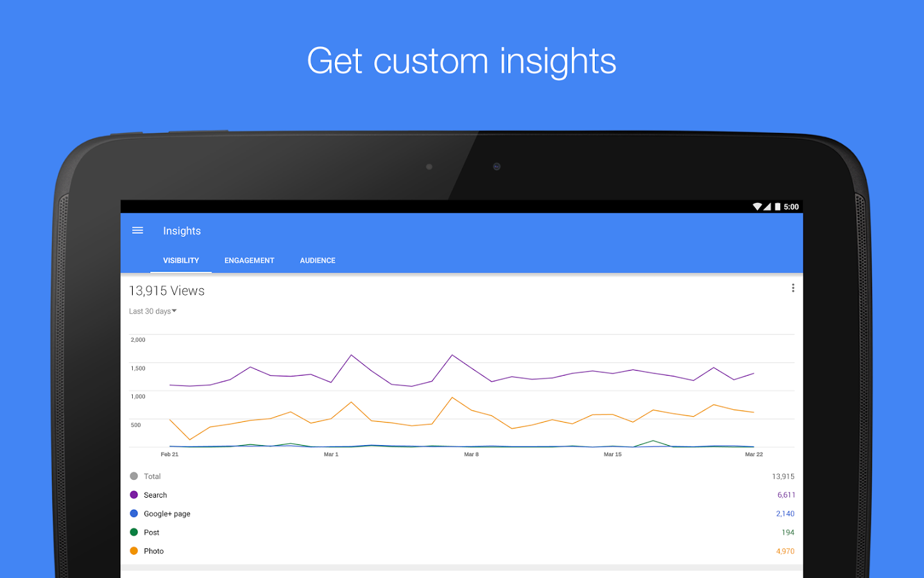Toggle the gray Total series dot

(x=134, y=476)
